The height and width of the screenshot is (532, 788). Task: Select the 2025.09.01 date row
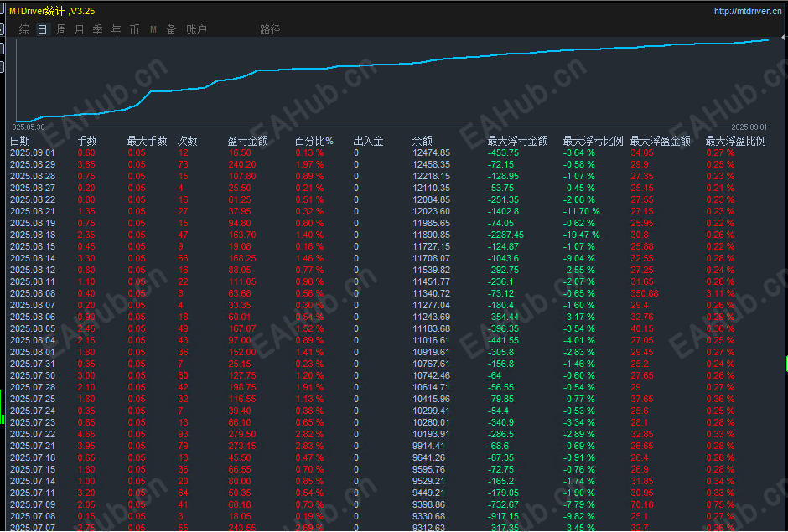click(x=33, y=152)
